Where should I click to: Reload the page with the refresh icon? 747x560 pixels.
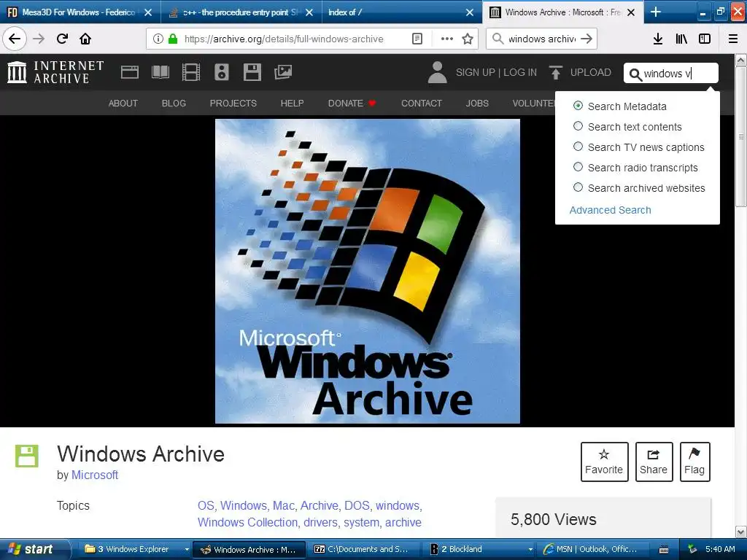pos(62,39)
